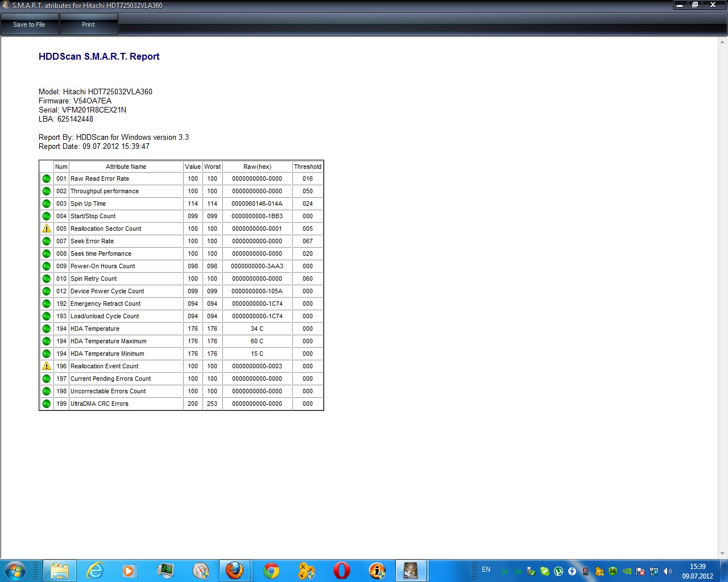
Task: Click the Serial: VFM201R8CEX21N line
Action: 82,110
